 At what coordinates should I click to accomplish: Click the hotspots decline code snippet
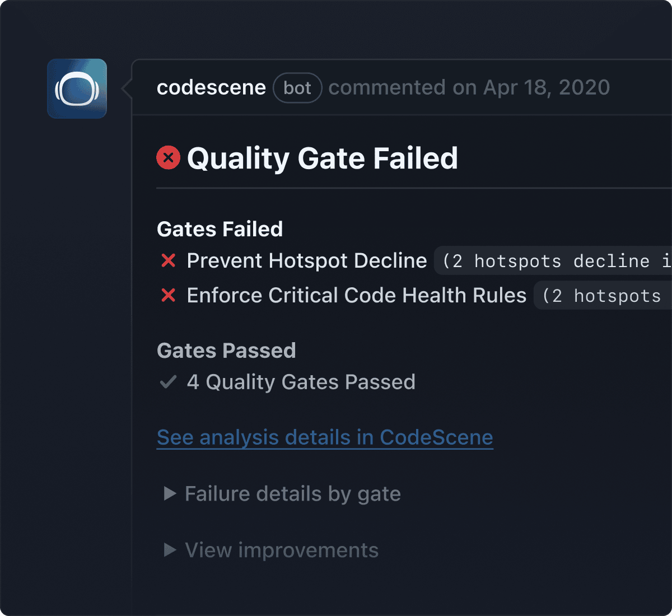(x=554, y=261)
